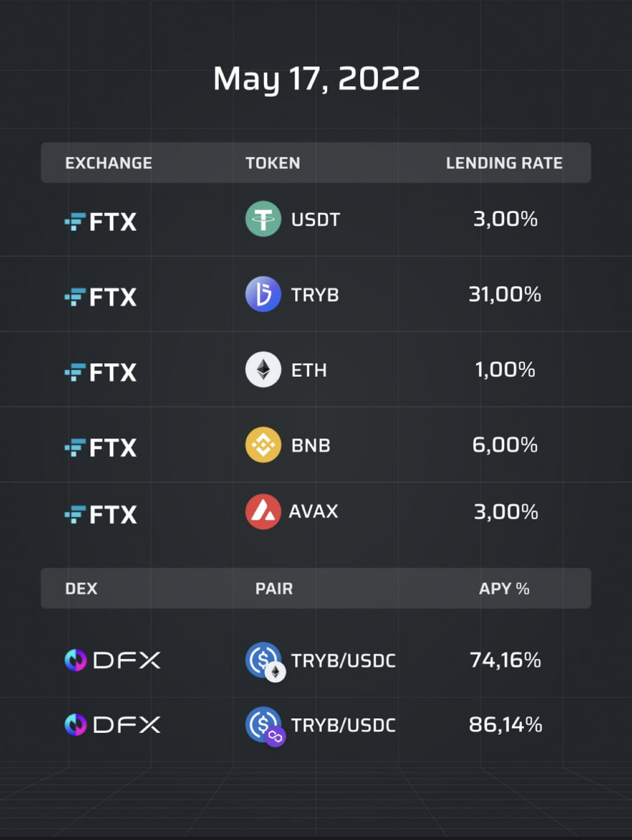Click the BNB coin icon
Viewport: 632px width, 840px height.
pyautogui.click(x=263, y=445)
